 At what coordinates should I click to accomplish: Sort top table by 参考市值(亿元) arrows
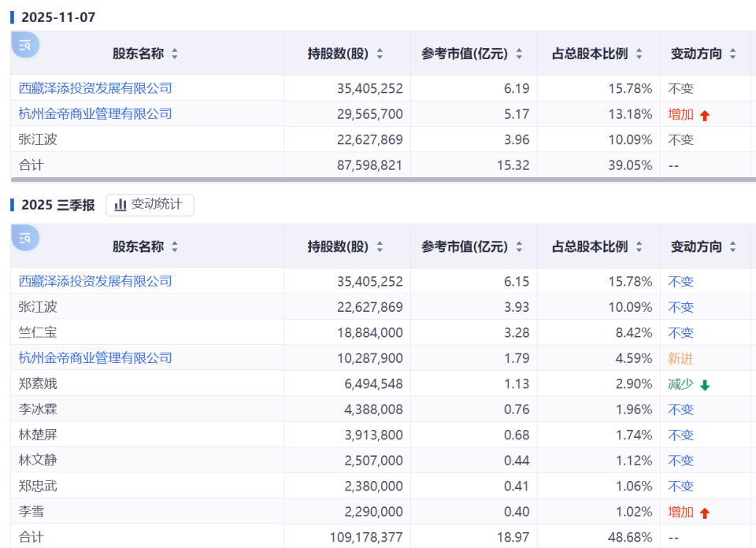pyautogui.click(x=519, y=54)
